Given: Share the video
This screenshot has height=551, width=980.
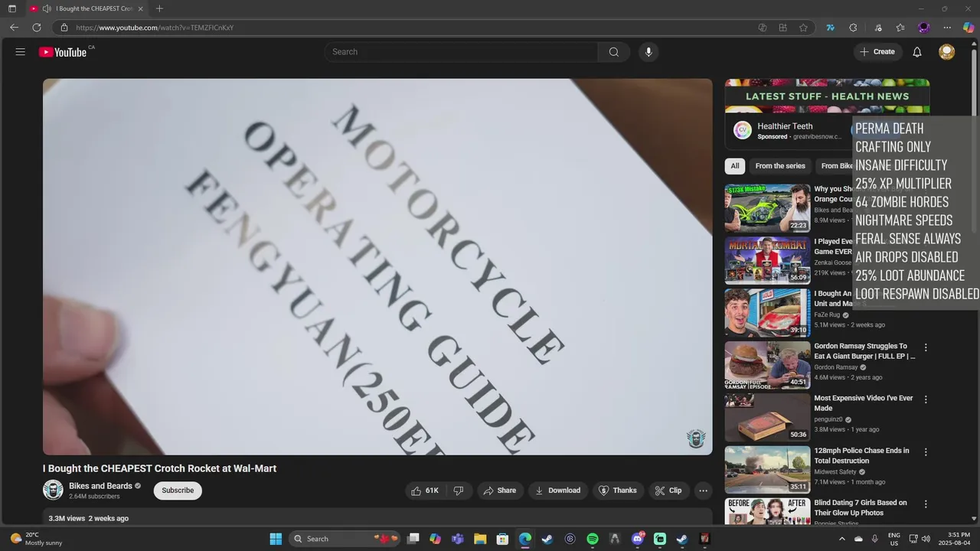Looking at the screenshot, I should pos(498,491).
